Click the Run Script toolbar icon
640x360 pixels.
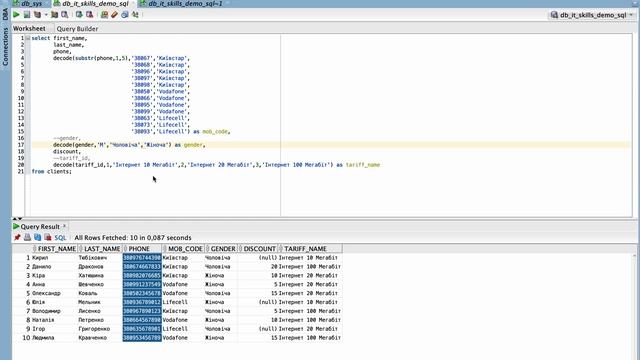point(27,15)
